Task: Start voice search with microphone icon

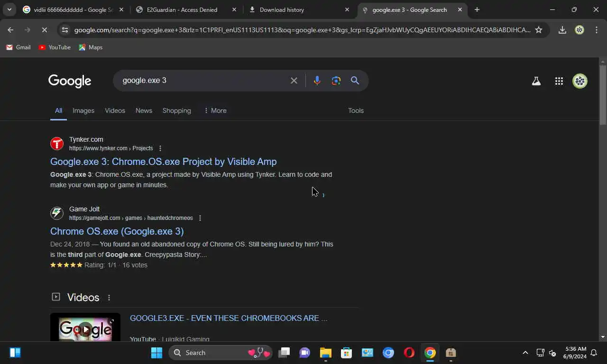Action: (x=317, y=81)
